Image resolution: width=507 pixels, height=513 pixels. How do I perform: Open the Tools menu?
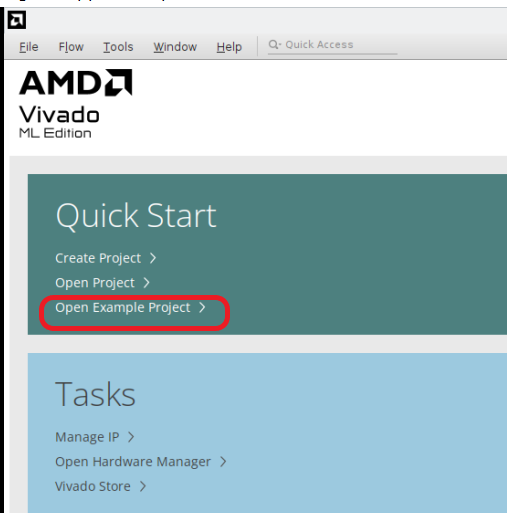(118, 47)
